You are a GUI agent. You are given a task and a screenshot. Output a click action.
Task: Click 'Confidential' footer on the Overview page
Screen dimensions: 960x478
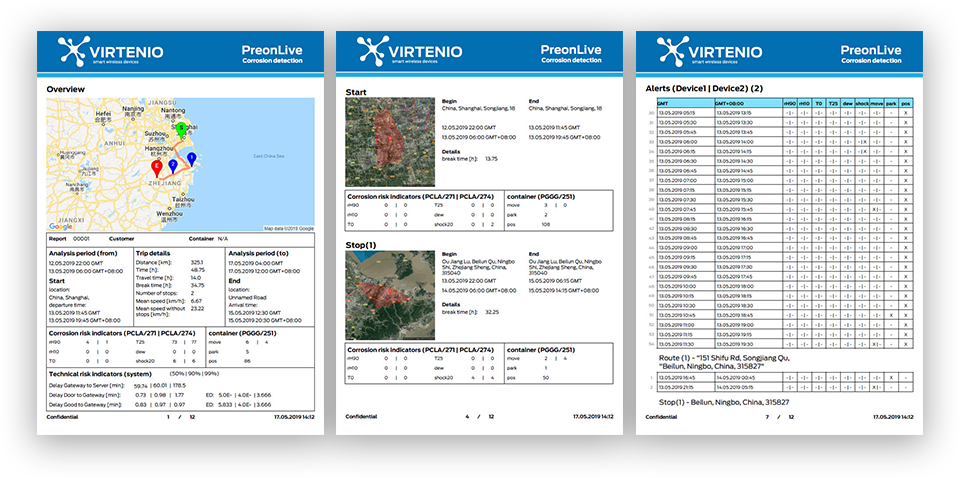tap(62, 416)
